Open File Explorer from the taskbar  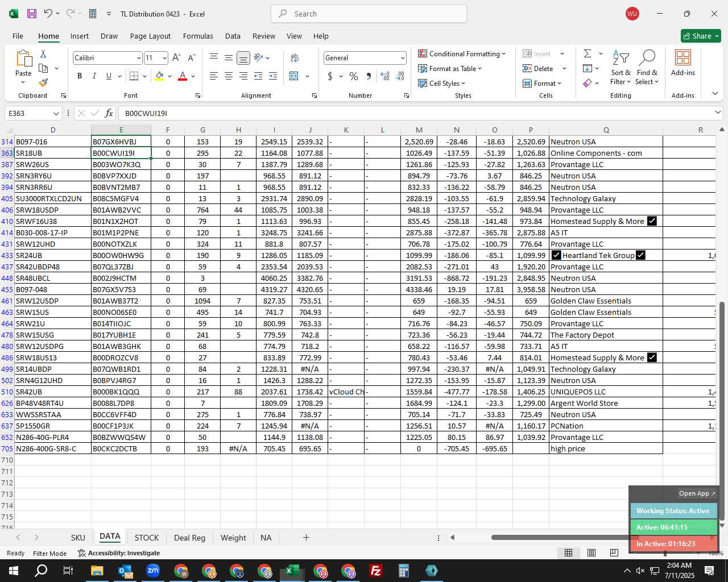click(97, 571)
